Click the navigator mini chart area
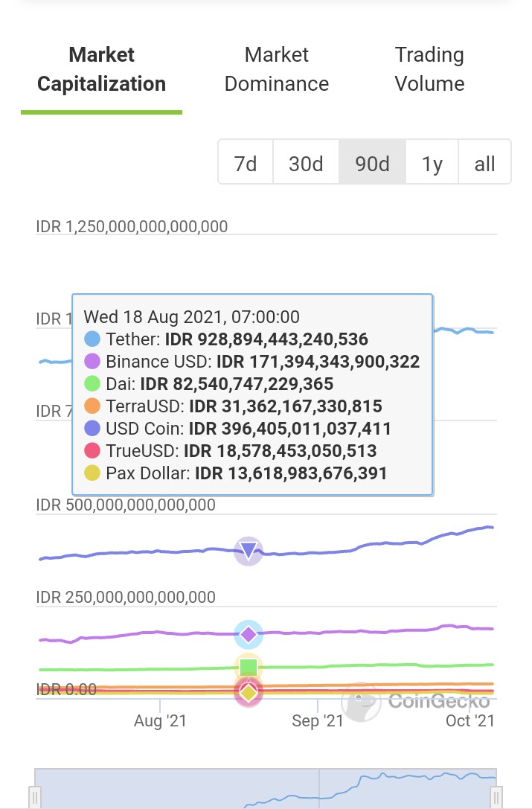Screen dimensions: 532x809 [x=266, y=788]
